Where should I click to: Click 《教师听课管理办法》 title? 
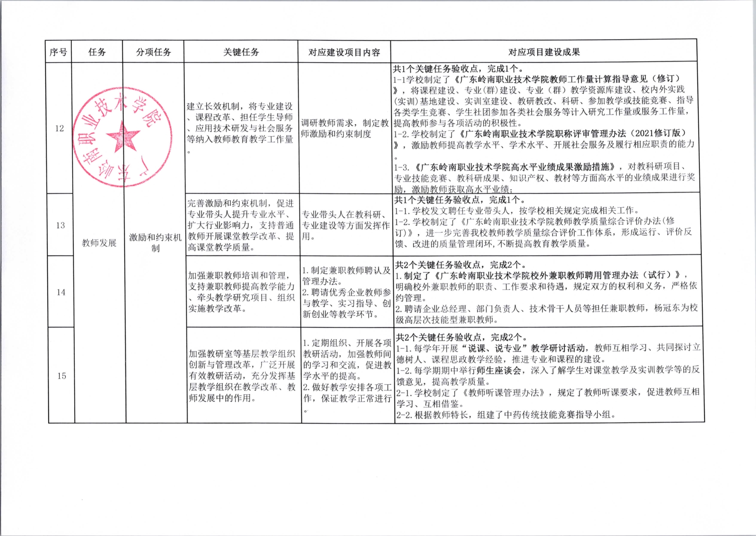click(x=505, y=392)
